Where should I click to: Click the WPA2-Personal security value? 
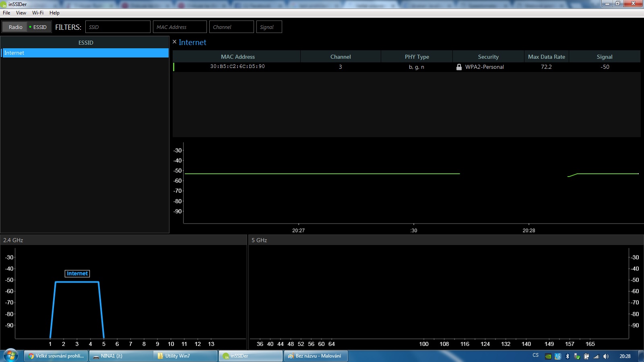[x=485, y=67]
